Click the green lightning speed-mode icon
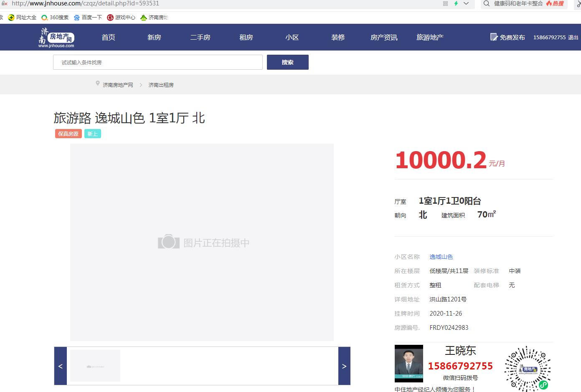Screen dimensions: 581x392 pos(456,3)
